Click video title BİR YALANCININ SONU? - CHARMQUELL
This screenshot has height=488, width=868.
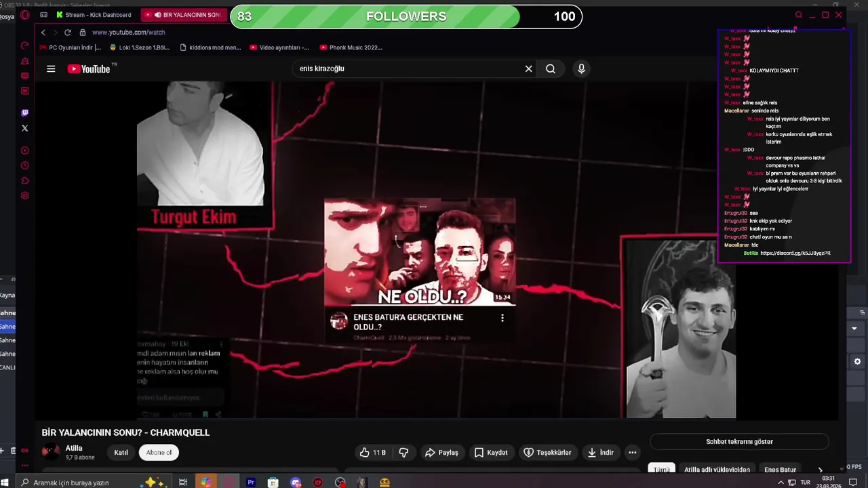(x=125, y=432)
